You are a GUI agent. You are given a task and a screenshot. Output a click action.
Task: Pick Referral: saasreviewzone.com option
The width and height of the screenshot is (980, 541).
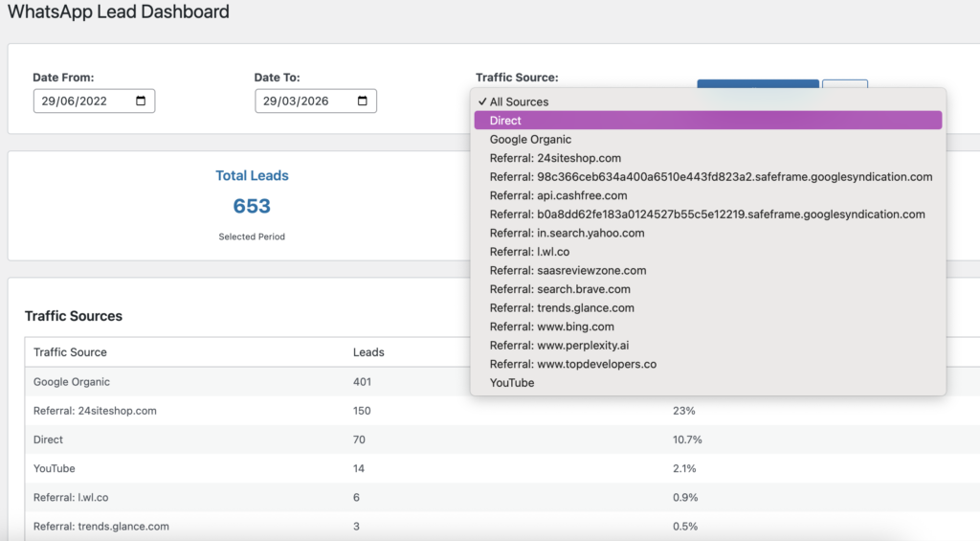point(568,270)
